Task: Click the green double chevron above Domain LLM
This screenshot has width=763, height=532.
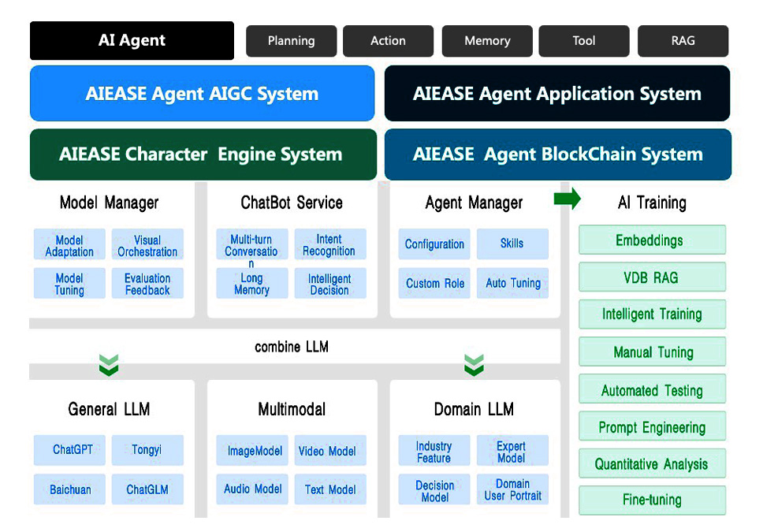Action: click(x=474, y=365)
